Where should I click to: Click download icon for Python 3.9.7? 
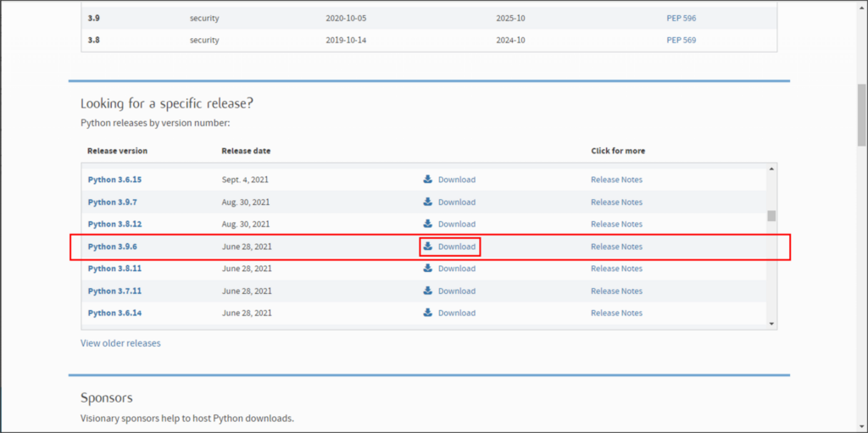(x=428, y=202)
